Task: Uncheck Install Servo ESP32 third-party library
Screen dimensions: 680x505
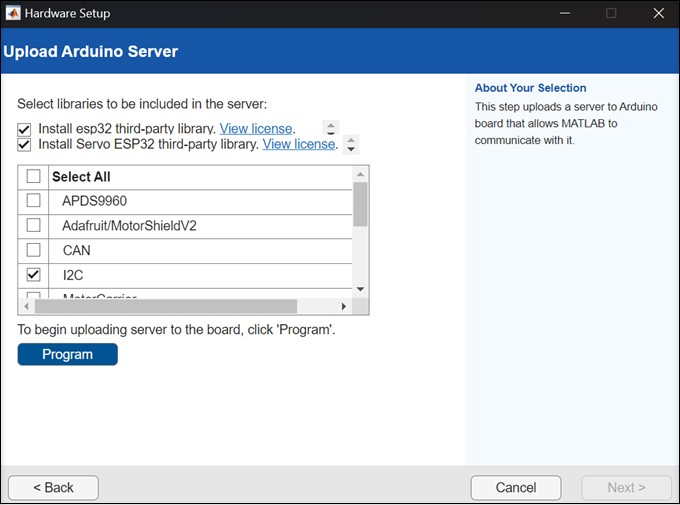Action: (24, 144)
